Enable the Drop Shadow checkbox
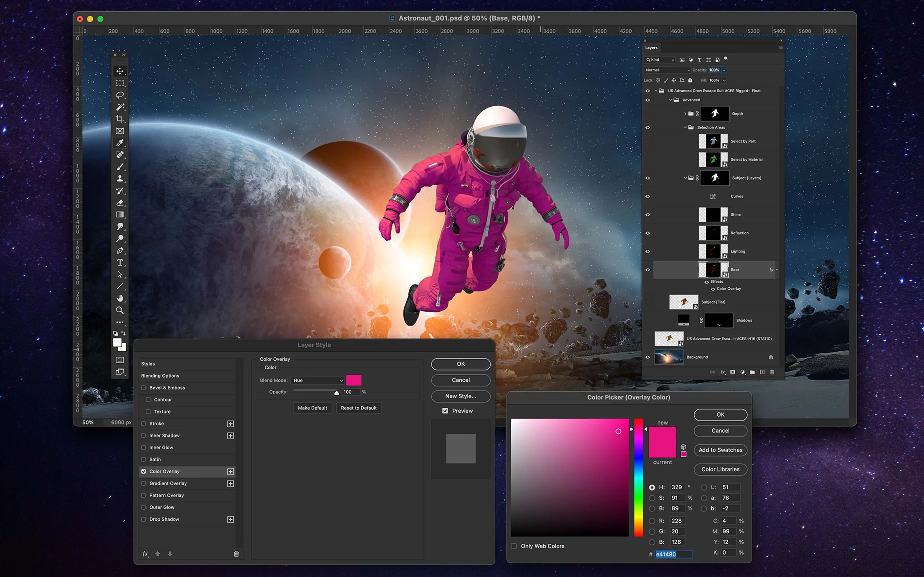 pos(143,519)
